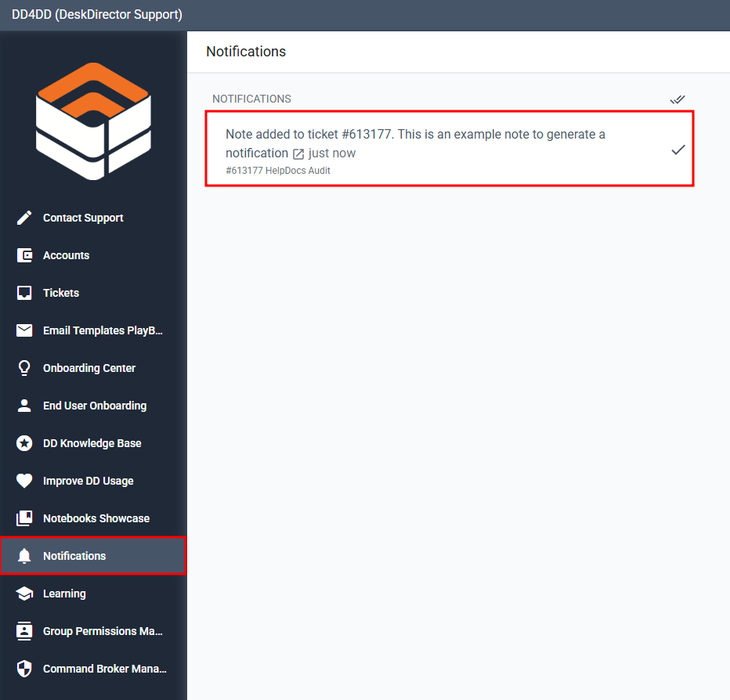Screen dimensions: 730x700
Task: Open the Tickets section
Action: 93,293
